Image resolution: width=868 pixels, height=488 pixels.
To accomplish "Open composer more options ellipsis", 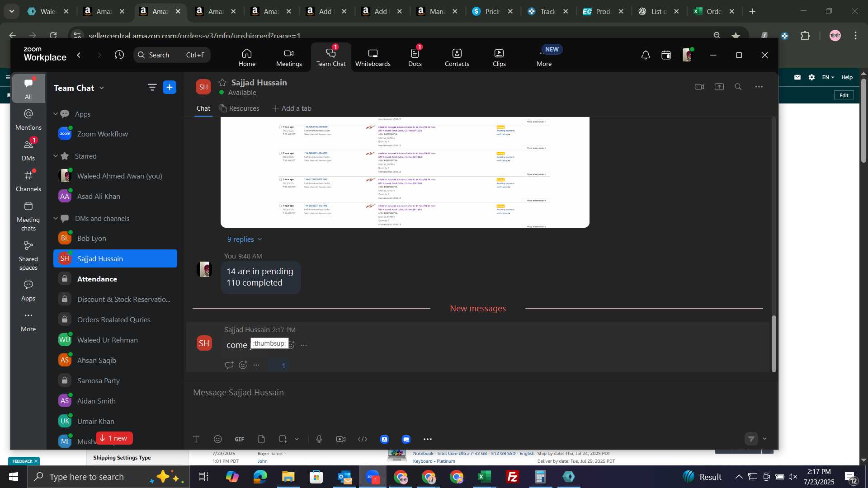I will point(428,439).
